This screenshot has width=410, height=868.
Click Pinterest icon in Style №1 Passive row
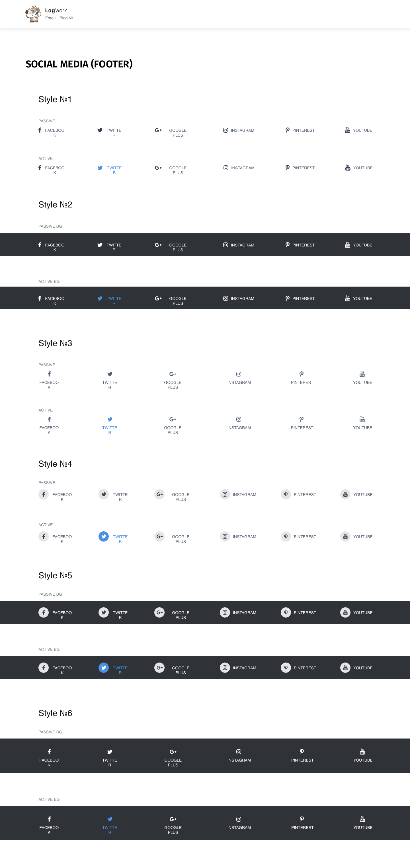click(x=287, y=130)
